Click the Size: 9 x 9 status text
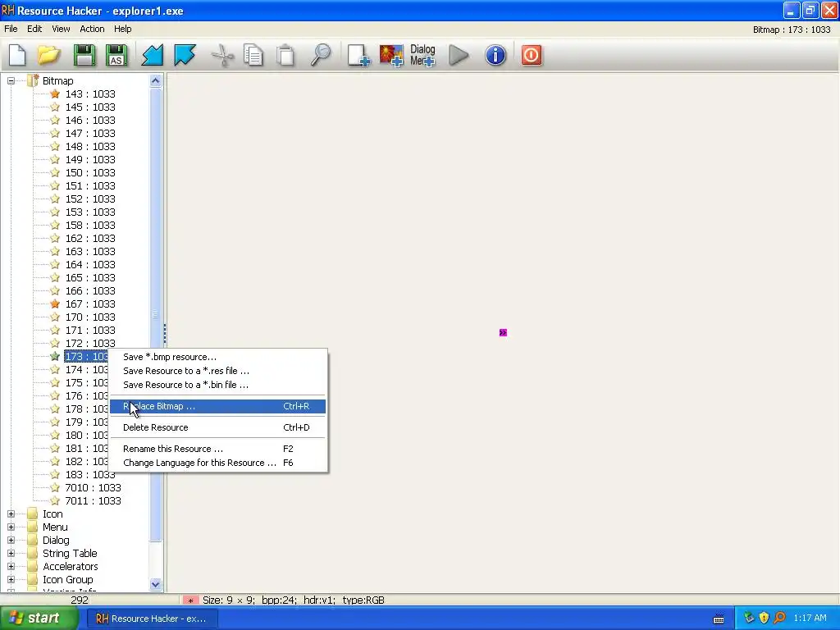This screenshot has width=840, height=630. tap(230, 600)
